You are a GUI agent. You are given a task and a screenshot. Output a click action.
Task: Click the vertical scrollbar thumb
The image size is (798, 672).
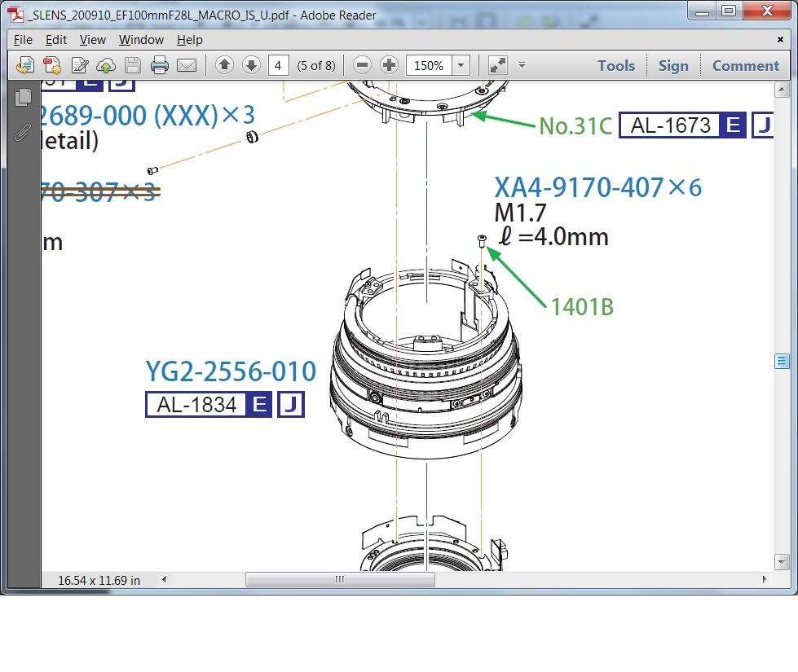(782, 361)
